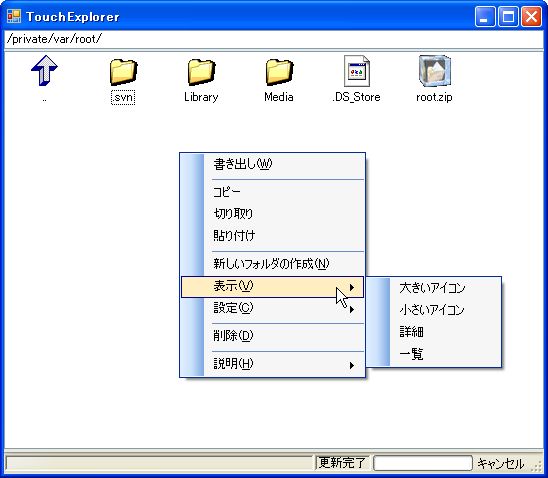The width and height of the screenshot is (548, 478).
Task: Expand the 説明(H) submenu arrow
Action: point(352,365)
